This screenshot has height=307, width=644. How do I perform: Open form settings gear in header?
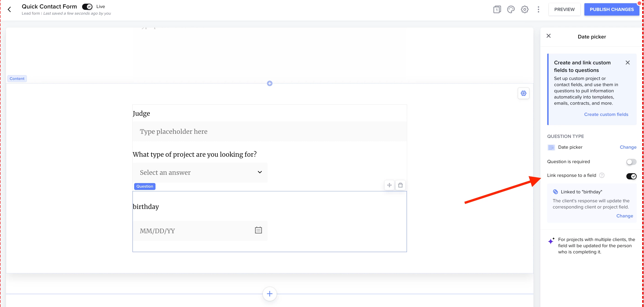(x=525, y=9)
